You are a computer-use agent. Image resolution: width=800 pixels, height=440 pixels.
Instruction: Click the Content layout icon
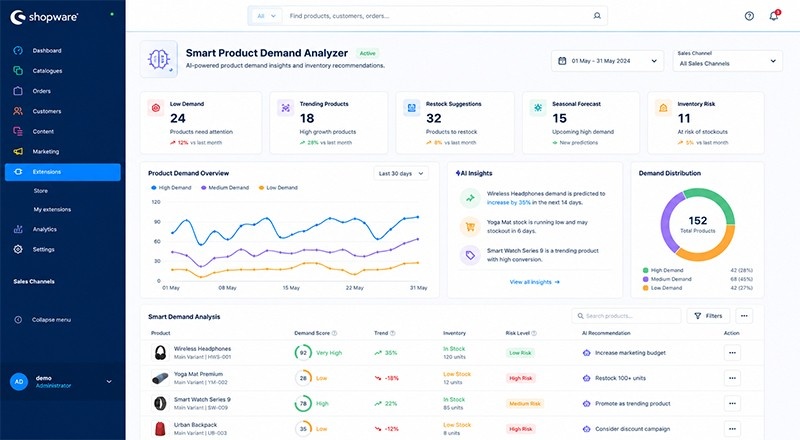pos(18,131)
